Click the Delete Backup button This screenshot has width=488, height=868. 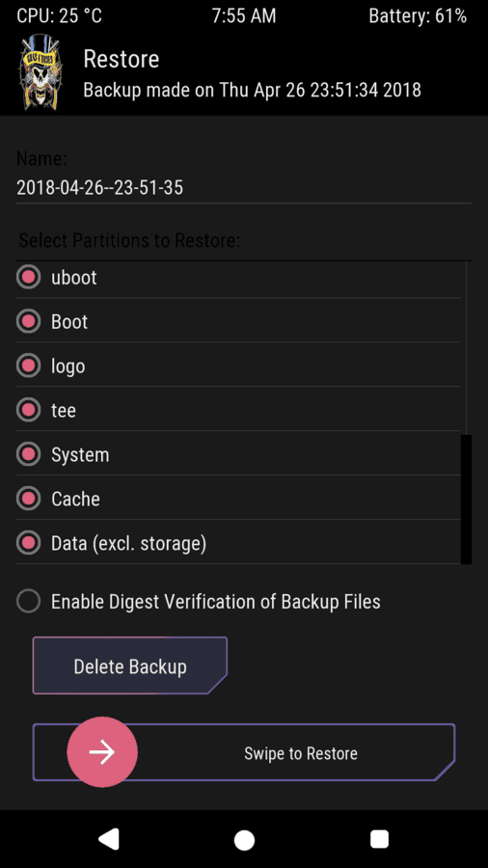coord(130,665)
